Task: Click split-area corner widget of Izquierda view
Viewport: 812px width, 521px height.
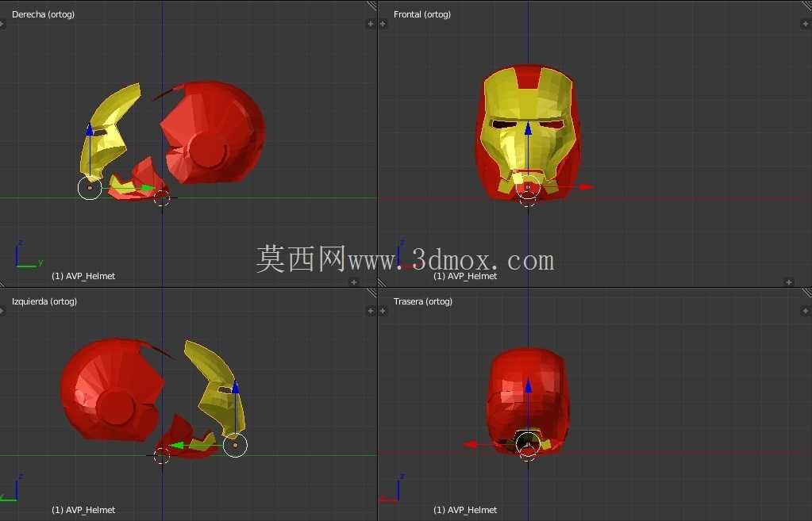Action: [371, 293]
